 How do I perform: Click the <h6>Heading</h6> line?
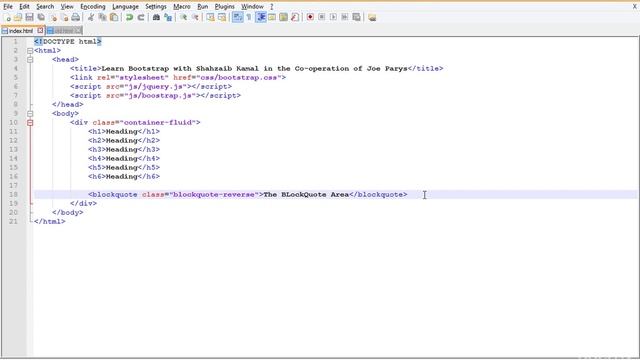click(124, 176)
